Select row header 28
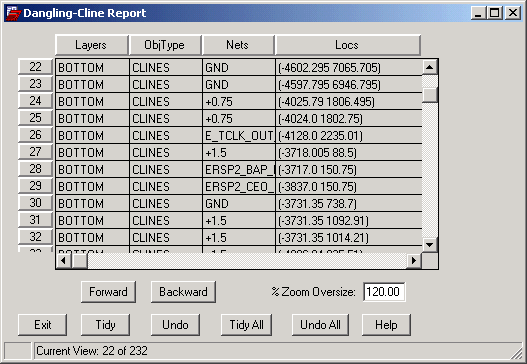Image resolution: width=527 pixels, height=364 pixels. (35, 169)
